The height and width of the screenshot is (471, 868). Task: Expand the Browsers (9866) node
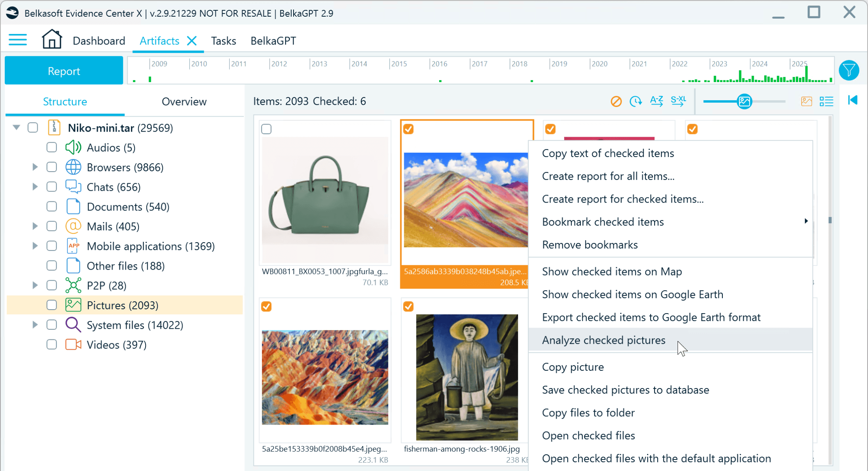coord(35,167)
